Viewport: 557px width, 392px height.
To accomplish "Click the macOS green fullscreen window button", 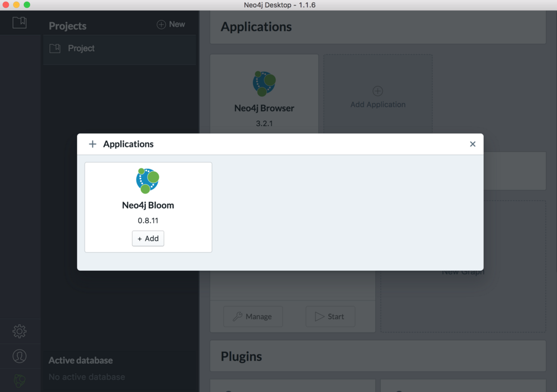I will [x=27, y=4].
